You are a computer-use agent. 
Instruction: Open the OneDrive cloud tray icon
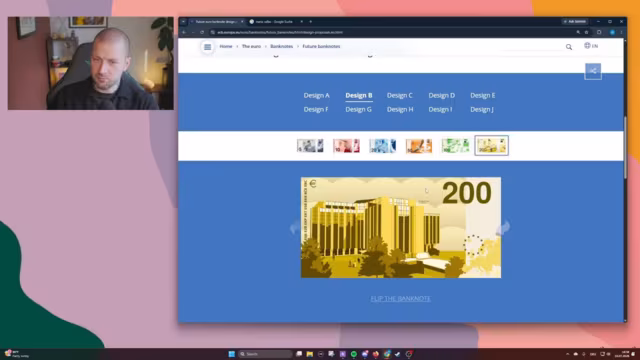576,354
